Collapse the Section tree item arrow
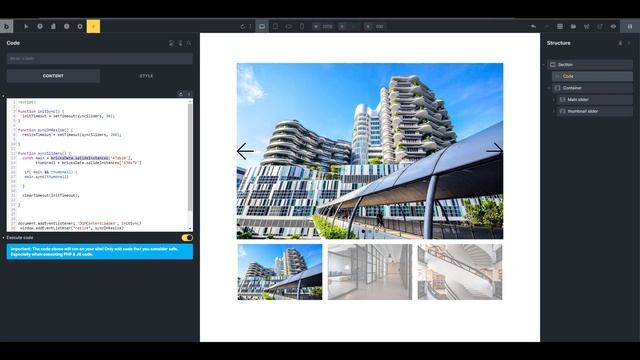 click(544, 64)
